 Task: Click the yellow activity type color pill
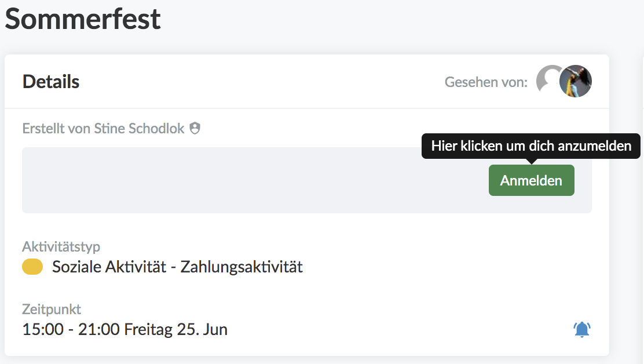(x=32, y=267)
